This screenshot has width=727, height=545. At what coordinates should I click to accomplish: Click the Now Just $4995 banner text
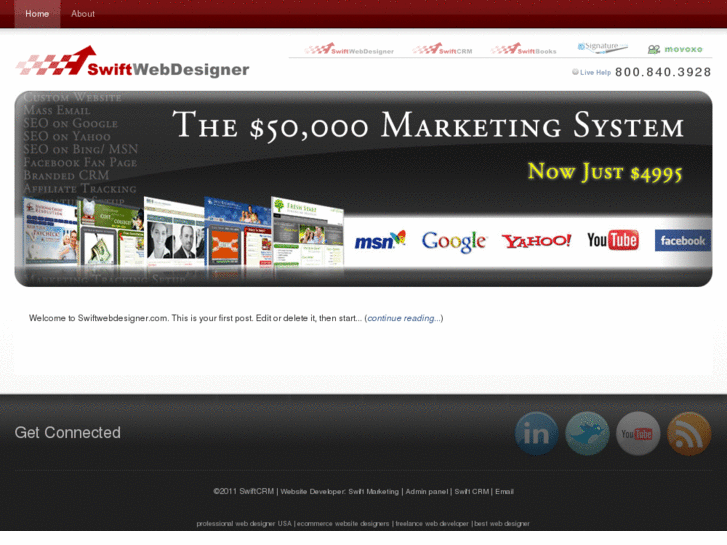(605, 172)
